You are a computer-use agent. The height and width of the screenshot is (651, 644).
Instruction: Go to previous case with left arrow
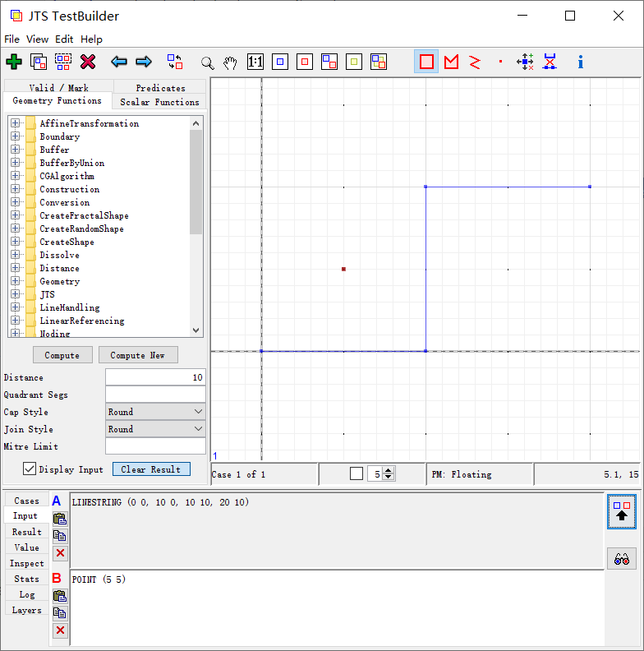(x=119, y=62)
